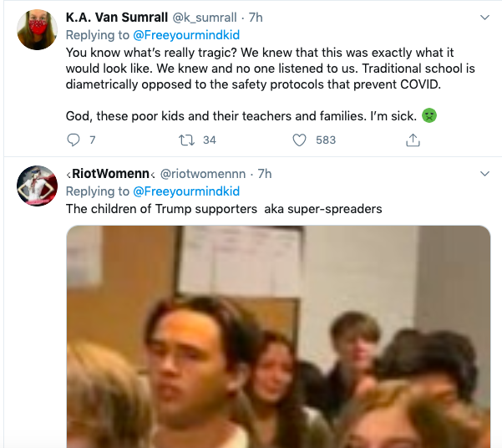Click the 34 retweet count

[210, 140]
